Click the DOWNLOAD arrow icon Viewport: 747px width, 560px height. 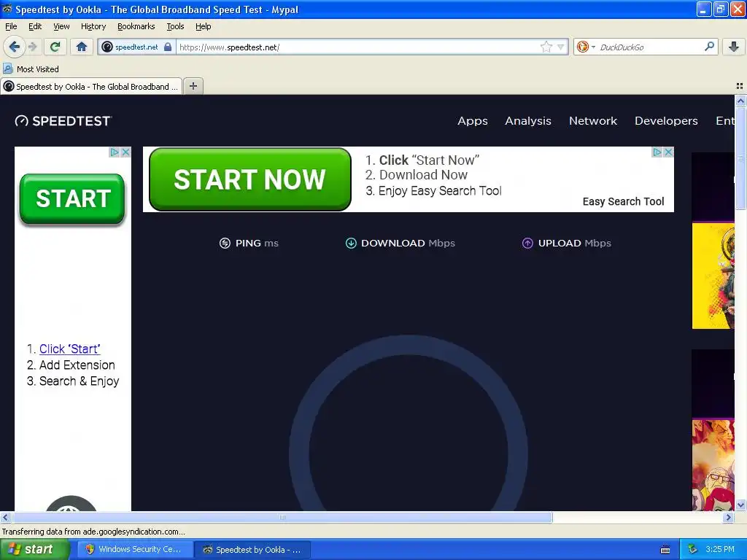click(x=351, y=243)
